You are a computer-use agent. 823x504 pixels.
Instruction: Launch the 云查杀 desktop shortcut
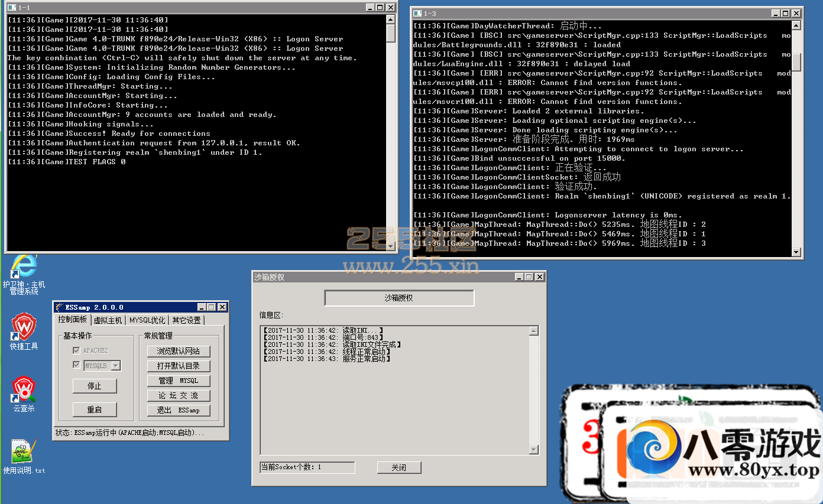pyautogui.click(x=24, y=388)
